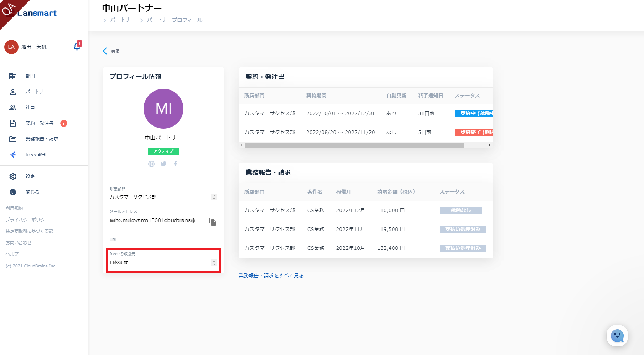Click the user name 池田 美帆
Screen dimensions: 644x355
point(34,47)
